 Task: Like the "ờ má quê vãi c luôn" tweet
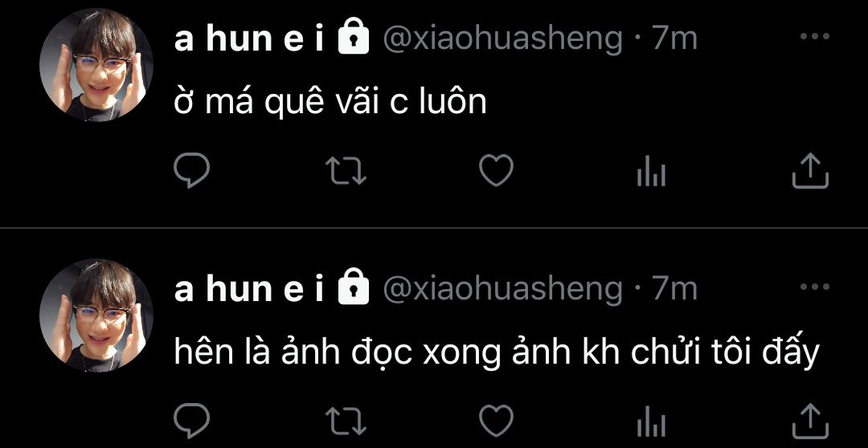point(496,170)
